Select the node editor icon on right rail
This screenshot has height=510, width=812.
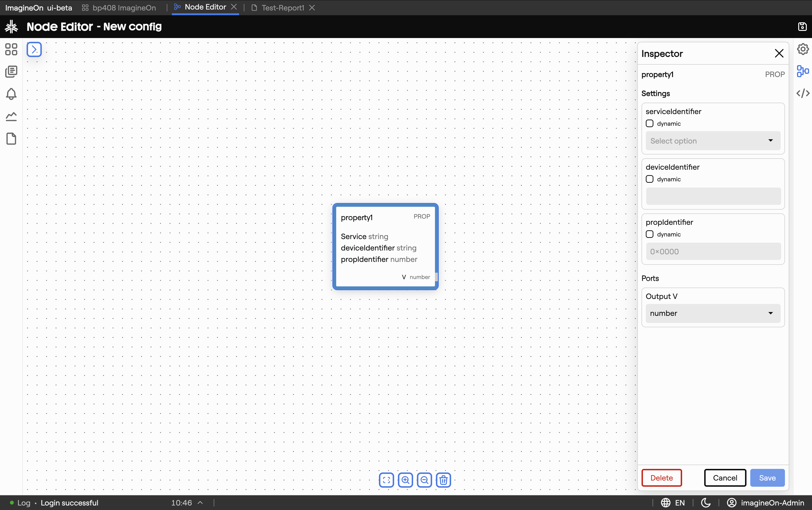point(803,71)
